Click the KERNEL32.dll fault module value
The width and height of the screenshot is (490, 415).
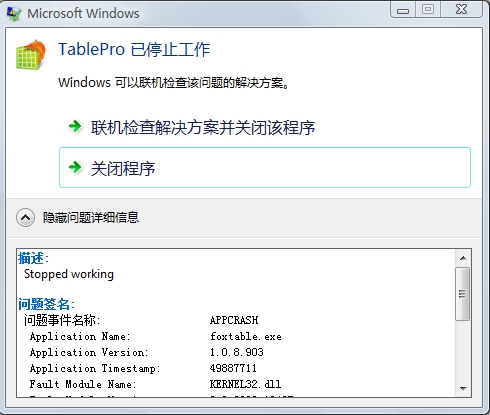245,384
